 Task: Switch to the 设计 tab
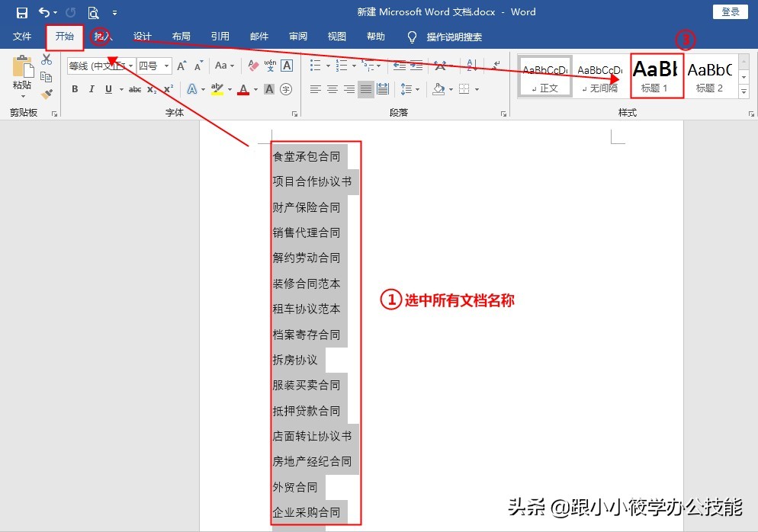click(143, 37)
